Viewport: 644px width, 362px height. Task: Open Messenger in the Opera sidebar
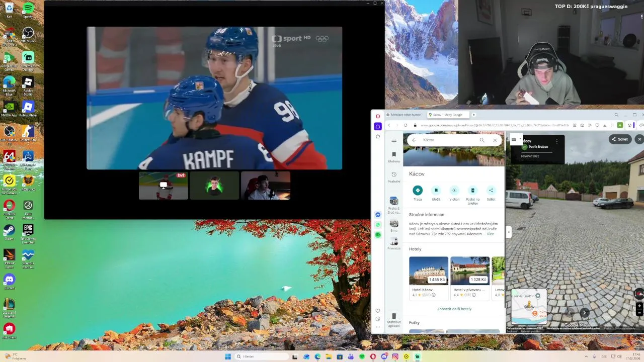[378, 215]
